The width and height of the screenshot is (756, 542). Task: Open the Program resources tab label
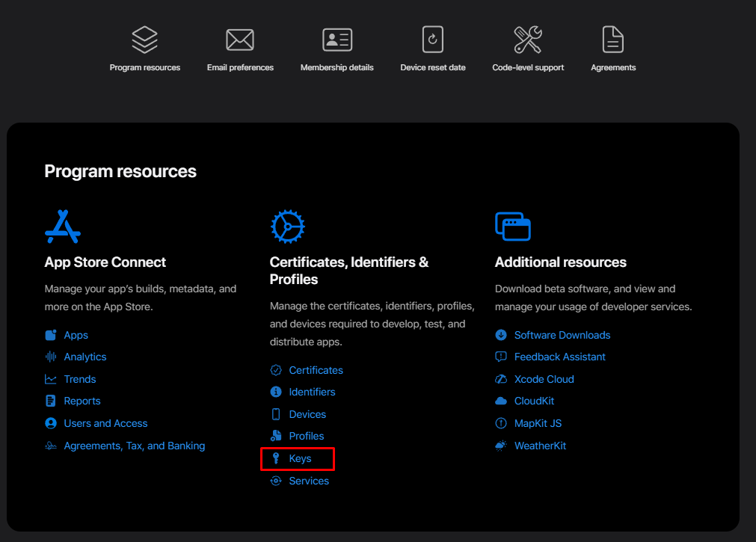pyautogui.click(x=144, y=67)
